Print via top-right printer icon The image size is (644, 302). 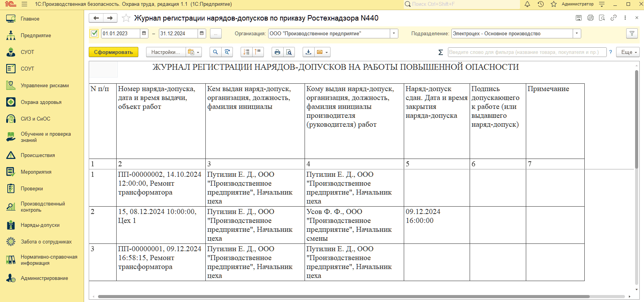591,18
